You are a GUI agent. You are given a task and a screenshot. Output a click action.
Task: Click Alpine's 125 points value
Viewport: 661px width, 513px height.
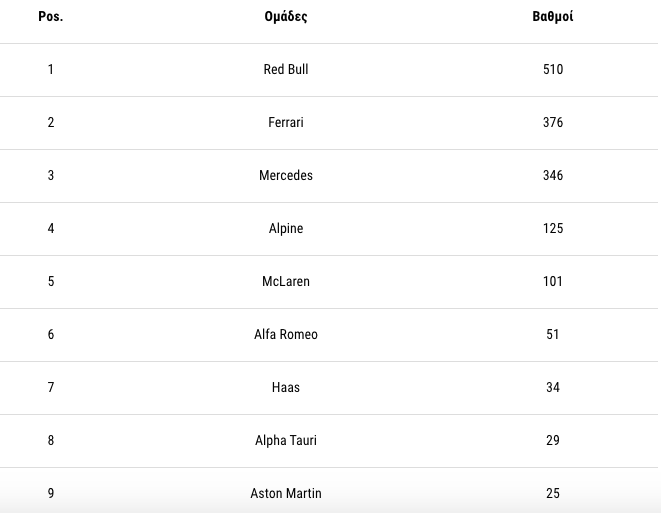(x=553, y=229)
